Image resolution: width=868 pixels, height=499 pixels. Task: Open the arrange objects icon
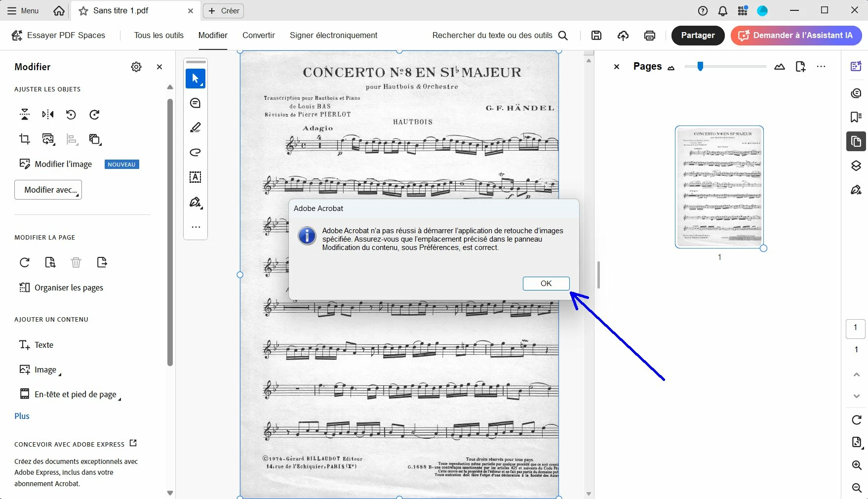pos(95,139)
